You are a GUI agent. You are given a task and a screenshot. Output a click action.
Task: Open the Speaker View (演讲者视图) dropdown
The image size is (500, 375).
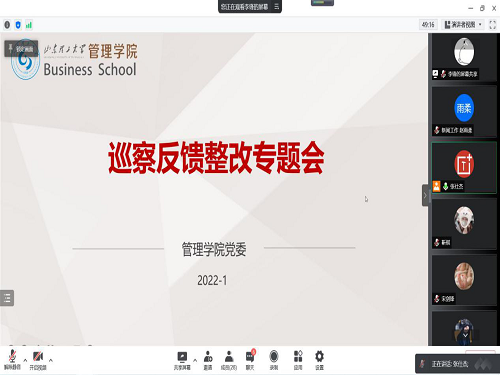(463, 25)
